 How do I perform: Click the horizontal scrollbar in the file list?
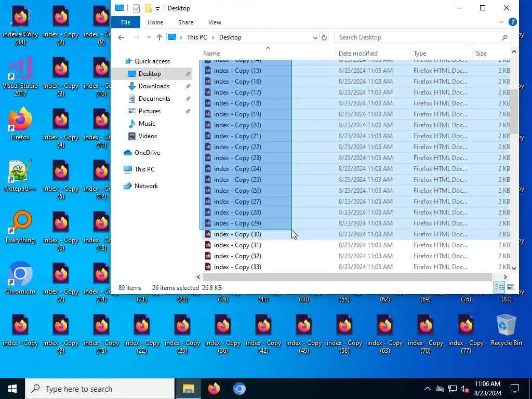(x=347, y=277)
